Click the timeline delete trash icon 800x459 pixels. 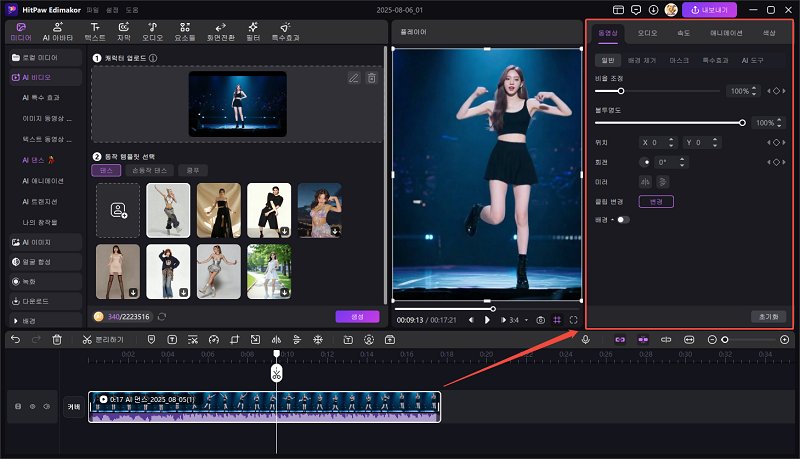(x=57, y=340)
